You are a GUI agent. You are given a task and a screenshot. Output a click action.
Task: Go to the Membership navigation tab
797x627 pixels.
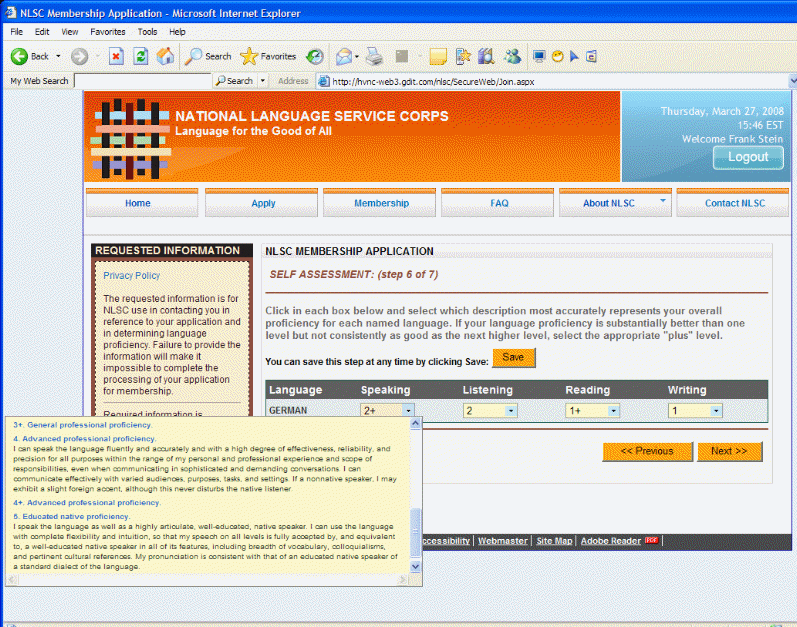pos(379,203)
